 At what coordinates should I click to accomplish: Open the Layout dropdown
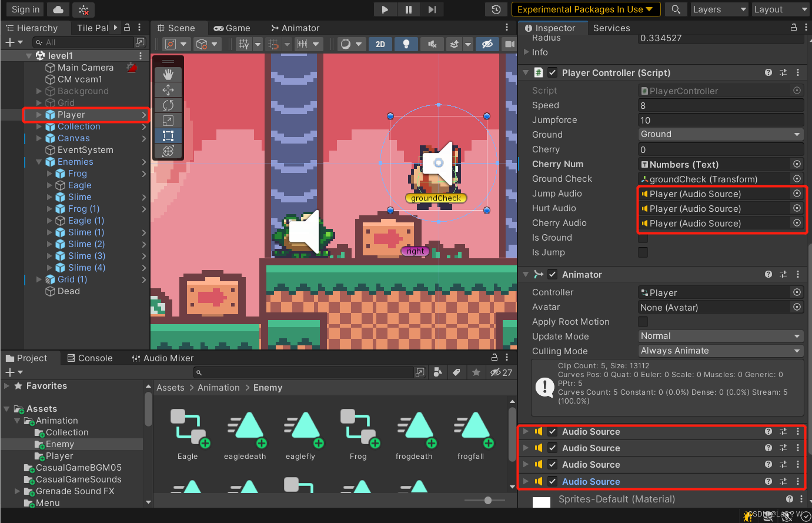[x=780, y=9]
